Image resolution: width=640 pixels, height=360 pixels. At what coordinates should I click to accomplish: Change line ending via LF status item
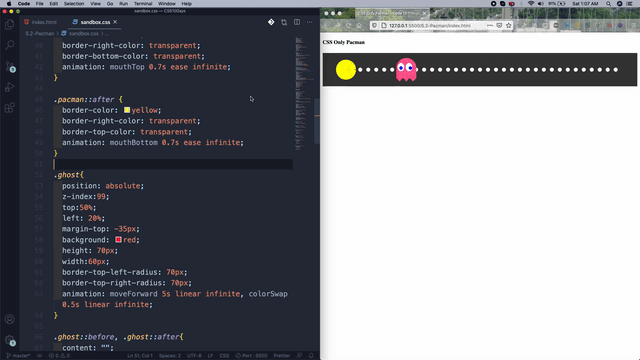point(211,356)
